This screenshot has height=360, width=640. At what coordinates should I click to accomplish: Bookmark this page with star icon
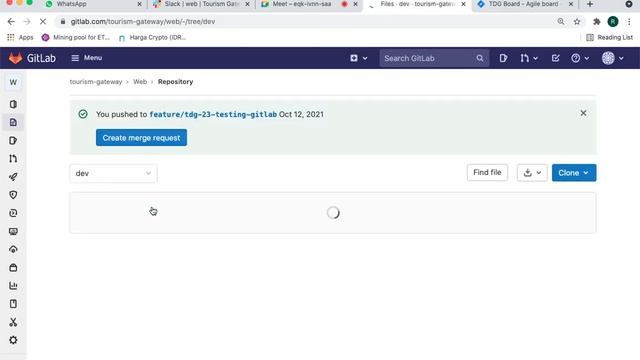(x=577, y=22)
